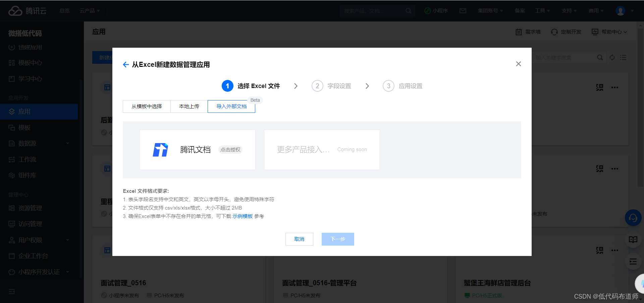Open 总览 in top navigation
The height and width of the screenshot is (303, 644).
point(64,11)
